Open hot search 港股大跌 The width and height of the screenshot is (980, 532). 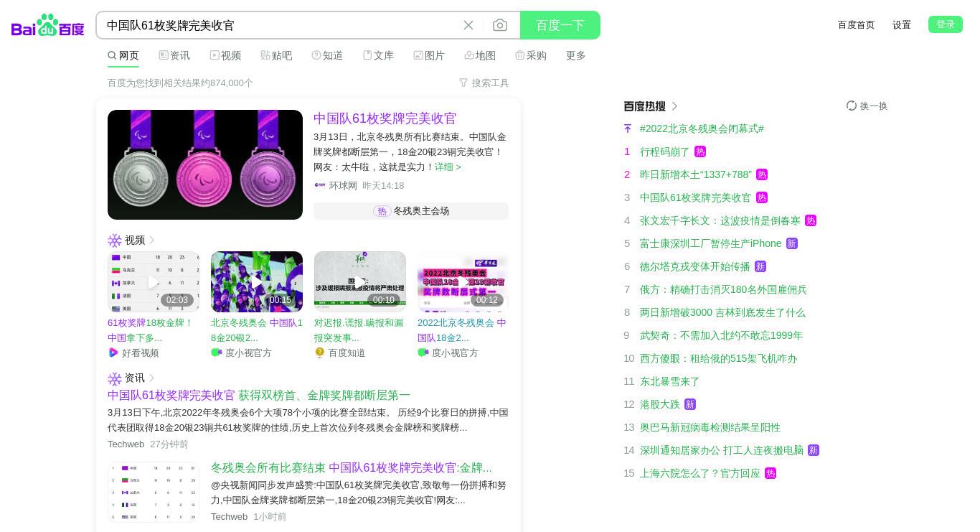pos(659,404)
